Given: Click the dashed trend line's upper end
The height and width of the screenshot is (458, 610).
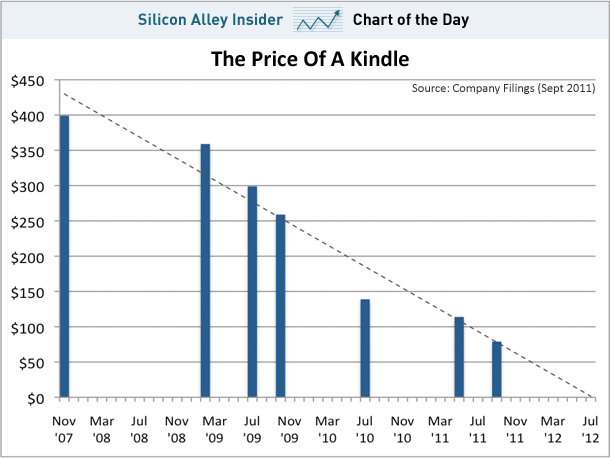Looking at the screenshot, I should coord(65,94).
